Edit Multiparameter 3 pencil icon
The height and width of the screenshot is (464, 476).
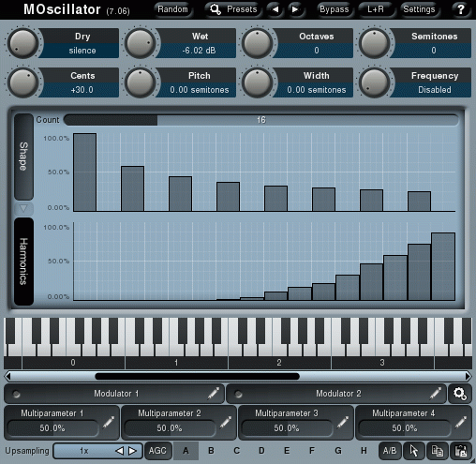(x=343, y=423)
